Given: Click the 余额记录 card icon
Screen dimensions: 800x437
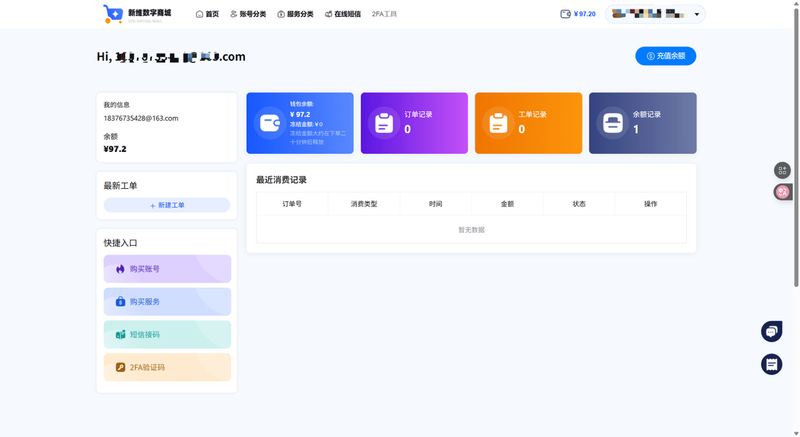Looking at the screenshot, I should click(612, 123).
